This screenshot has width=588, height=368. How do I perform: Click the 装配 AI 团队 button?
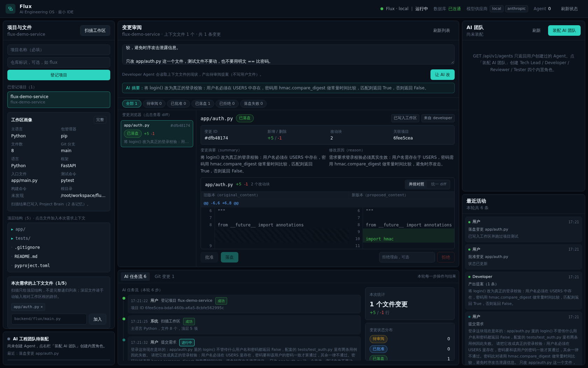click(x=564, y=30)
